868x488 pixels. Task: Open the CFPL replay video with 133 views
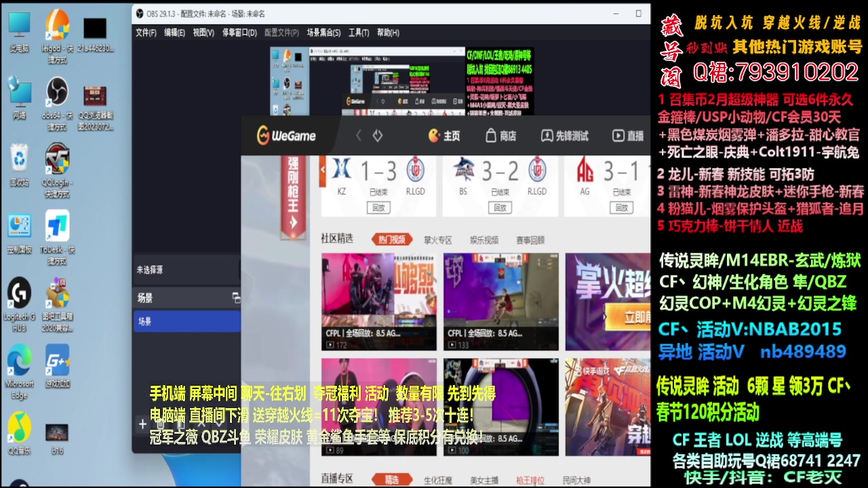click(501, 302)
